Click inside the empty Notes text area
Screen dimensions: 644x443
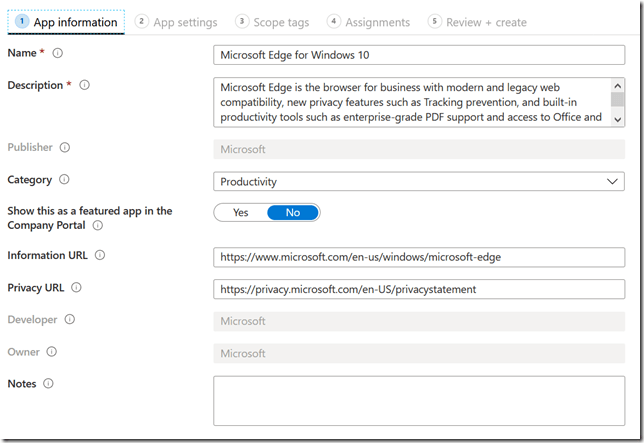419,401
